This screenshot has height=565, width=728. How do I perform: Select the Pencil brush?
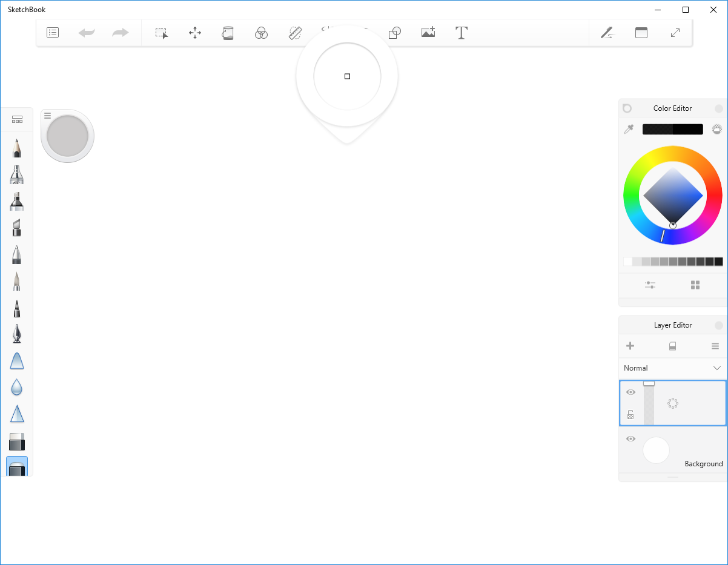[x=16, y=147]
